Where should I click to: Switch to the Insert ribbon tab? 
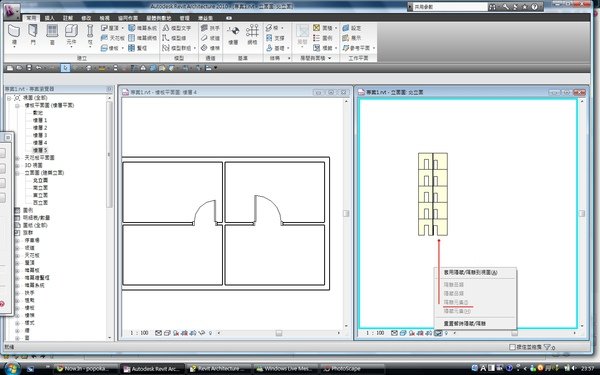click(x=50, y=18)
